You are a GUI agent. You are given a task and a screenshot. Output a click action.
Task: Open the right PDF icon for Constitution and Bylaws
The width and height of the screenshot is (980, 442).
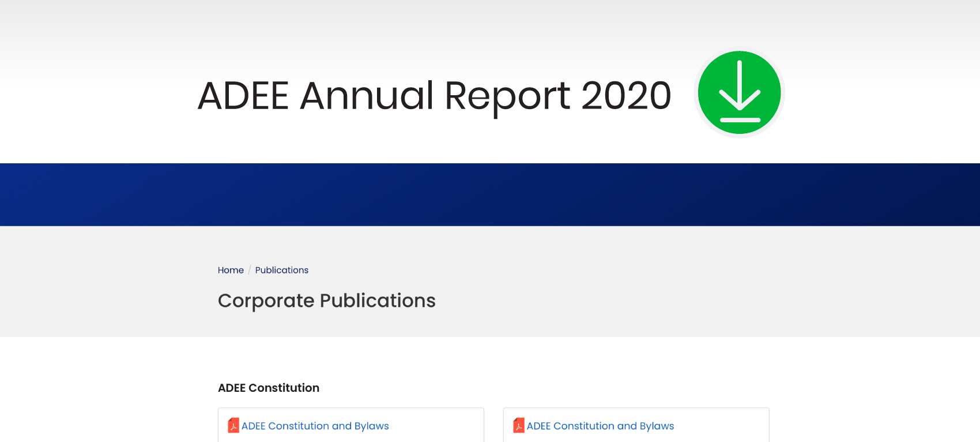(x=518, y=426)
